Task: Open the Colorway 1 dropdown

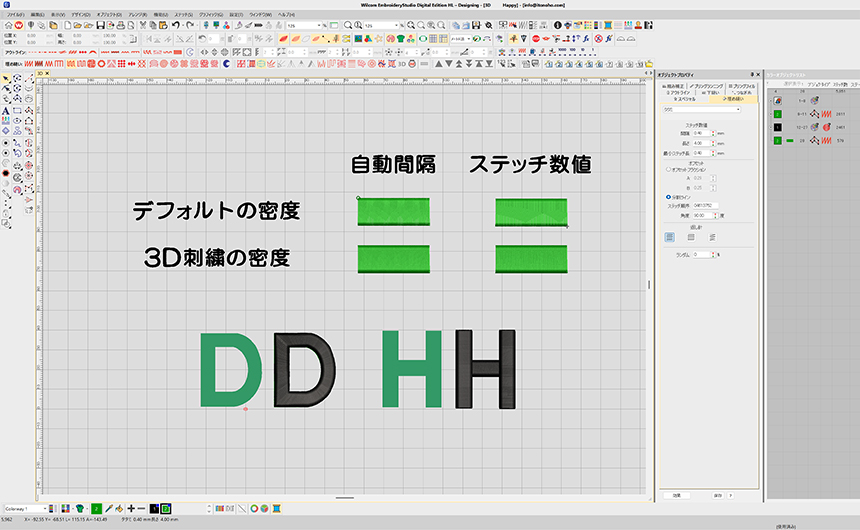Action: [x=42, y=508]
